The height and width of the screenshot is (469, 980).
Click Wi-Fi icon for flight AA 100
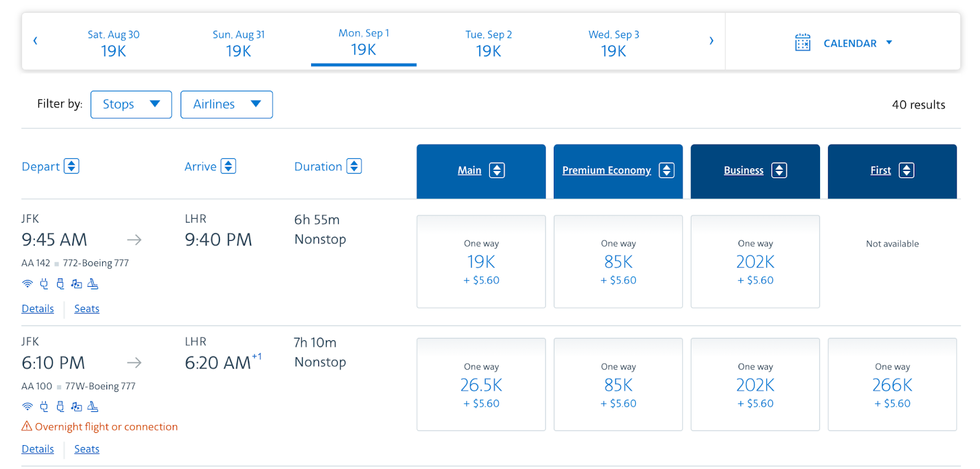[27, 406]
